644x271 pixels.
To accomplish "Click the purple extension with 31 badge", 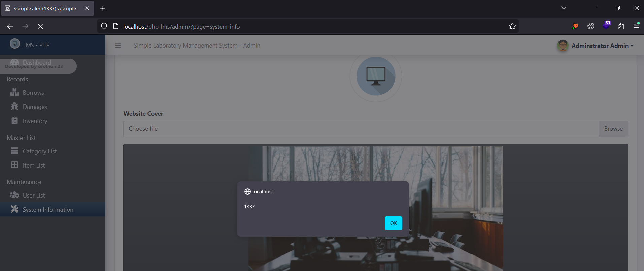I will [606, 25].
